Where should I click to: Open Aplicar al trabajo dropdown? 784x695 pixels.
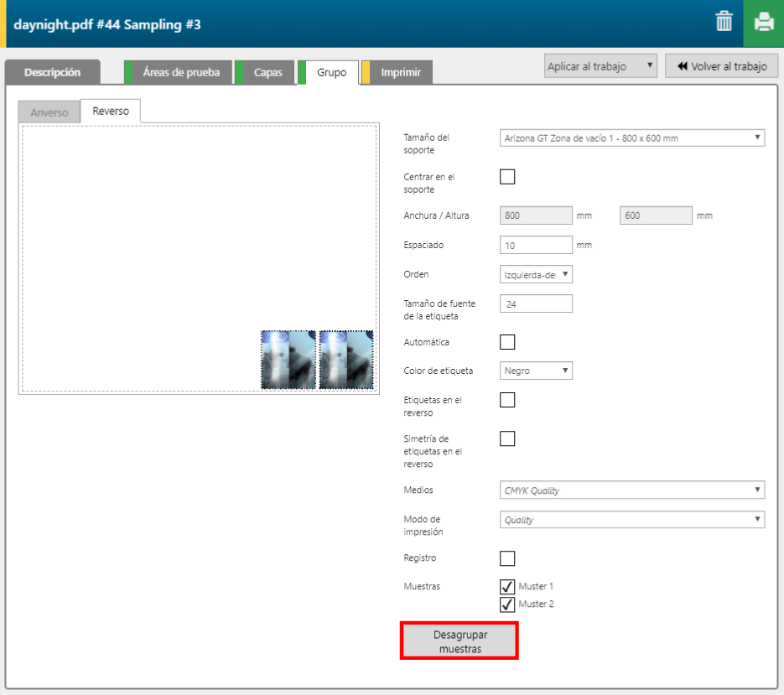[x=600, y=66]
